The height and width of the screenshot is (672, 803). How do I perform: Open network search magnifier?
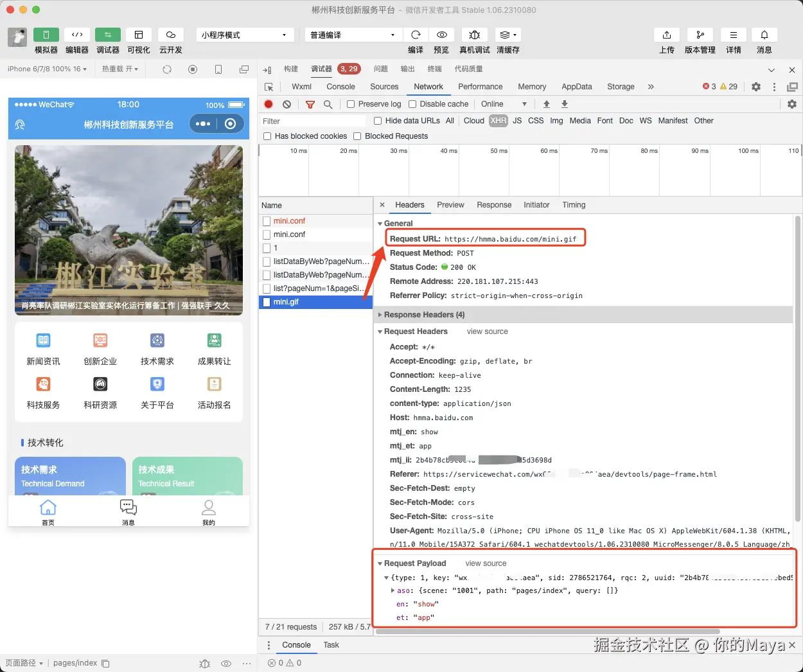(328, 104)
